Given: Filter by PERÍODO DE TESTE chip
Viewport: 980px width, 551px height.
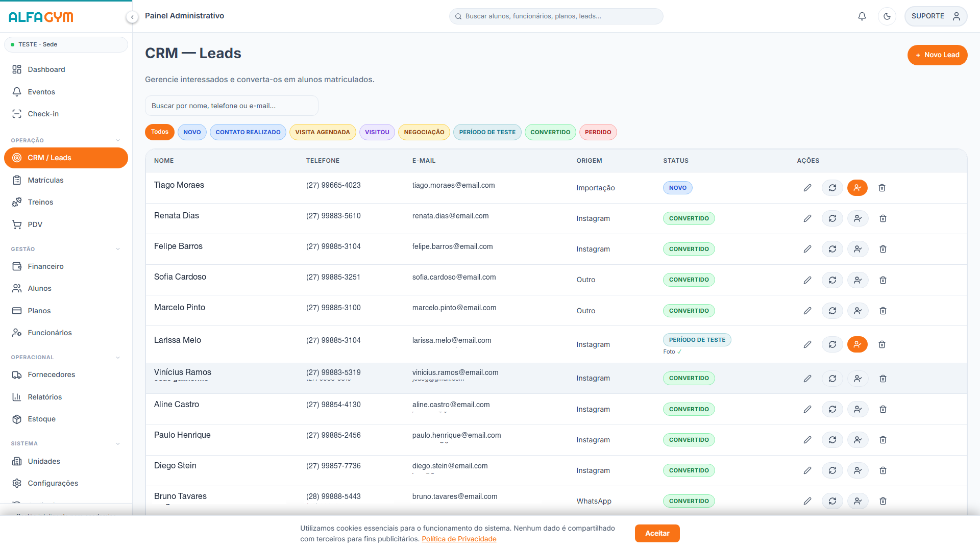Looking at the screenshot, I should [487, 132].
